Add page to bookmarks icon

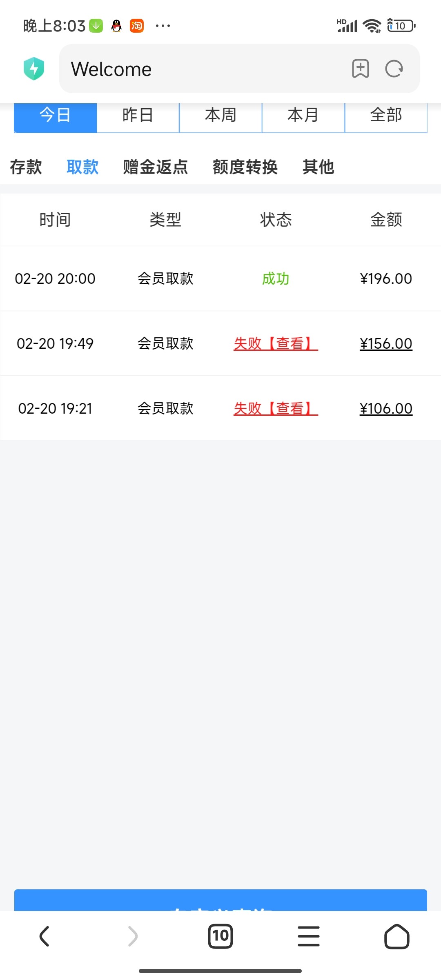(x=360, y=69)
